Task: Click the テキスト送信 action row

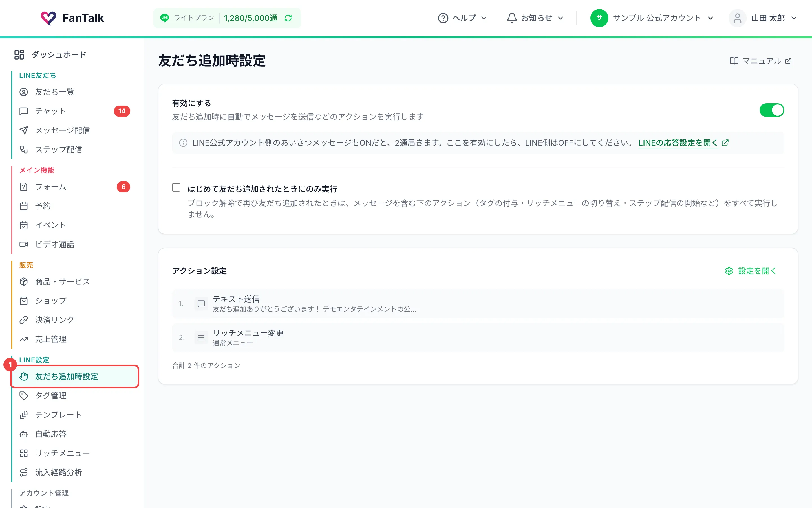Action: 478,304
